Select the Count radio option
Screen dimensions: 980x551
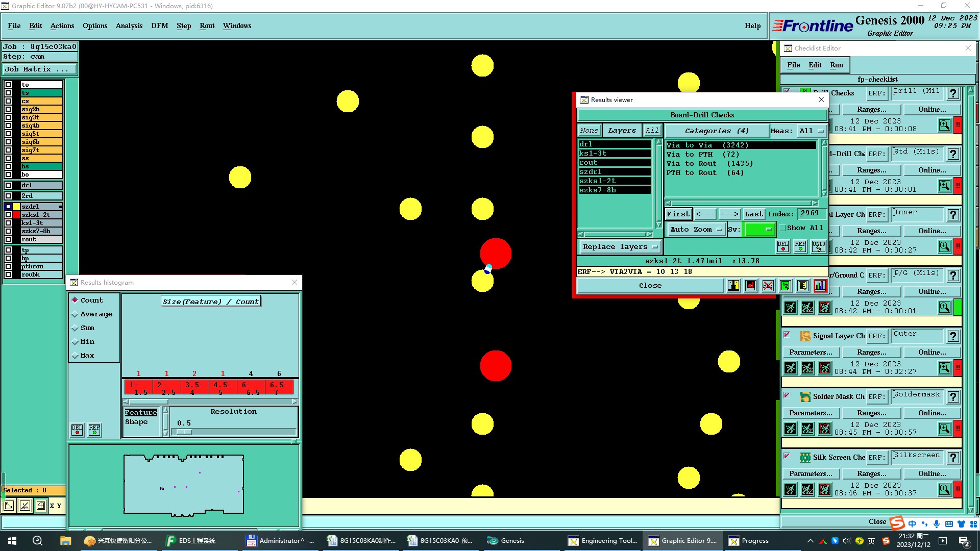point(75,300)
